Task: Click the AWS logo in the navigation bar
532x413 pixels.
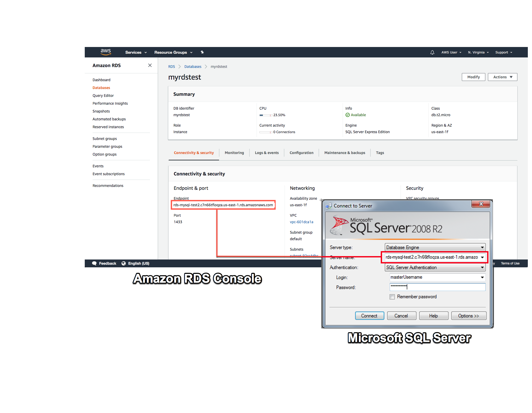Action: tap(106, 52)
